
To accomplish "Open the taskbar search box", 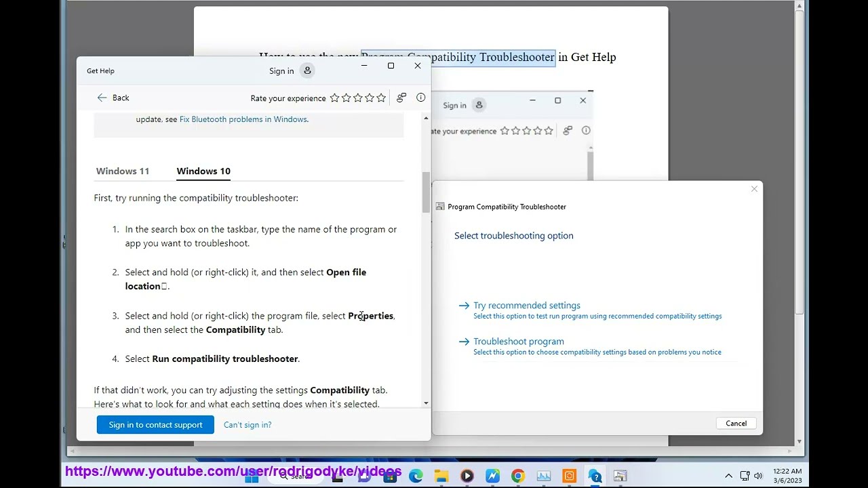I will (x=294, y=476).
